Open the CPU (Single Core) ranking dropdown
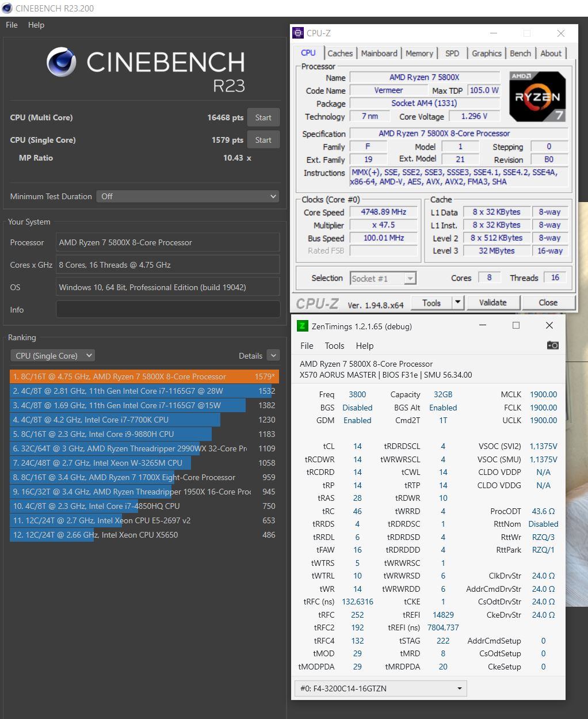The width and height of the screenshot is (588, 719). coord(52,356)
